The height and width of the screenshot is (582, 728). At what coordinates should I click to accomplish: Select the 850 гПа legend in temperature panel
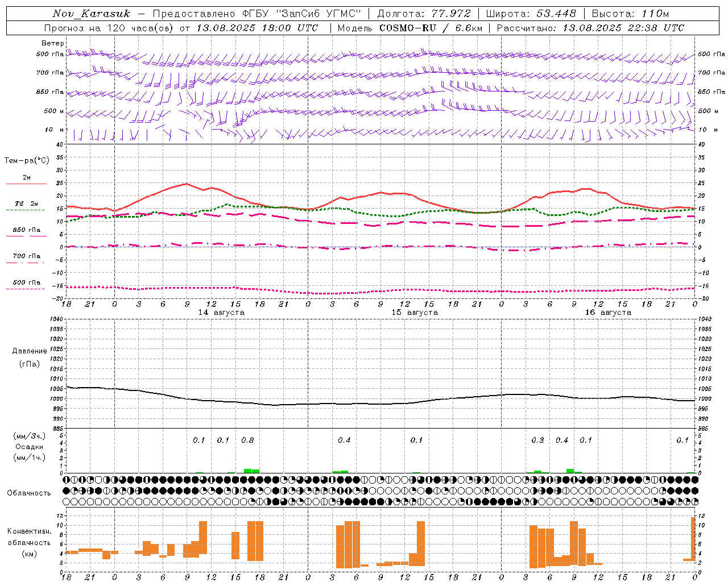point(27,230)
